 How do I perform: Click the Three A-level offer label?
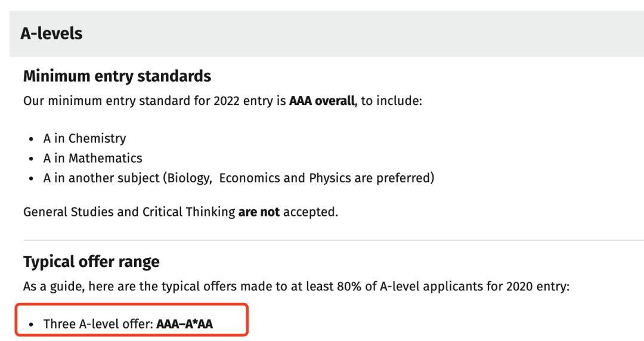pos(98,324)
